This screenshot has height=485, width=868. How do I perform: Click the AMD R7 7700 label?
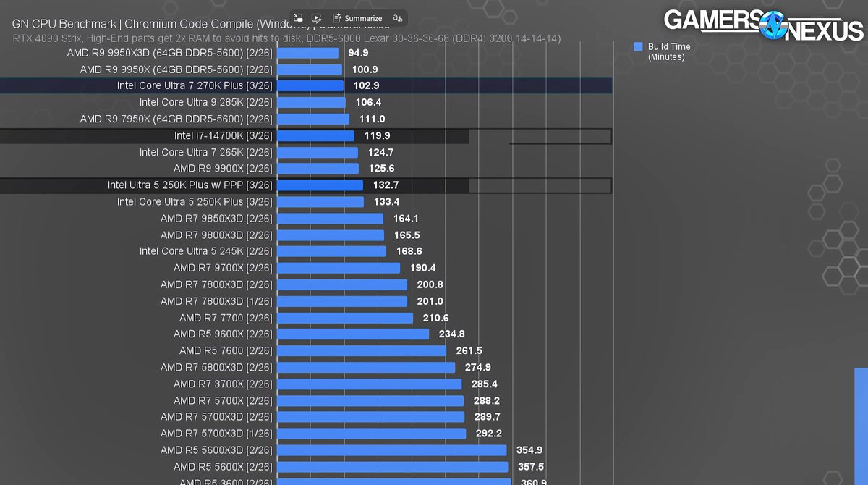[x=226, y=318]
